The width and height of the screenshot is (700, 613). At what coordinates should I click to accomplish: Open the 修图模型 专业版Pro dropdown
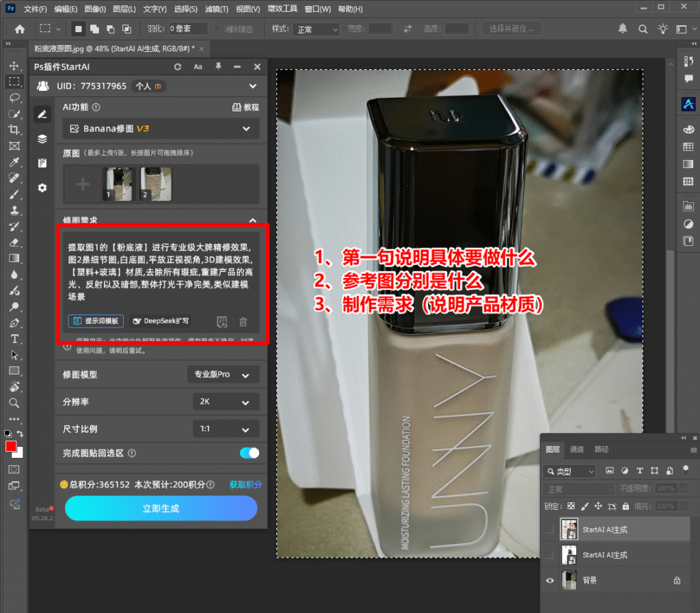(223, 374)
